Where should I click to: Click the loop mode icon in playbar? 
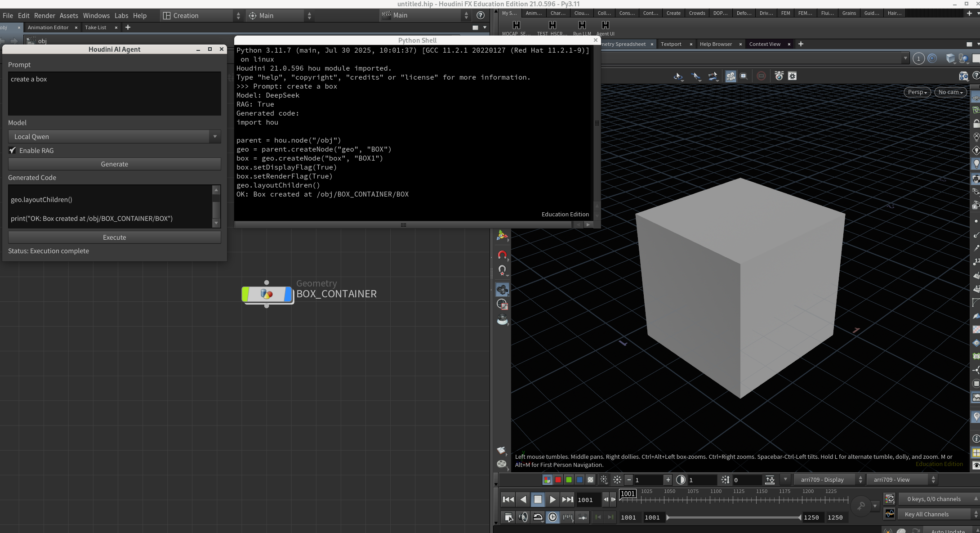538,517
